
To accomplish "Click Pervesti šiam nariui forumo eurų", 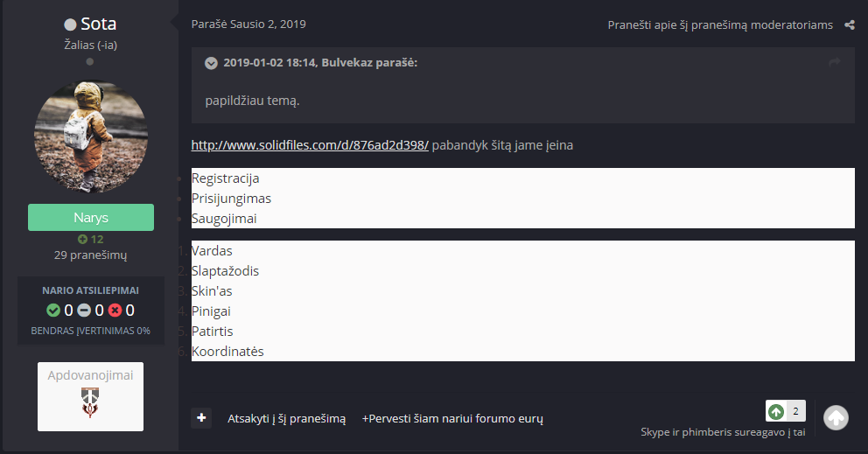I will pyautogui.click(x=452, y=418).
